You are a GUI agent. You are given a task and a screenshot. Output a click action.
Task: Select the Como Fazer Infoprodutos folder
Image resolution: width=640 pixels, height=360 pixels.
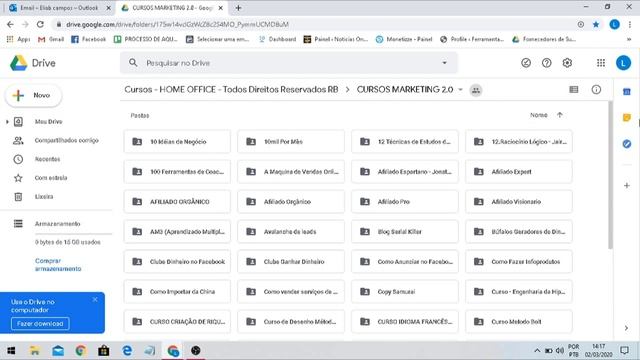click(519, 262)
